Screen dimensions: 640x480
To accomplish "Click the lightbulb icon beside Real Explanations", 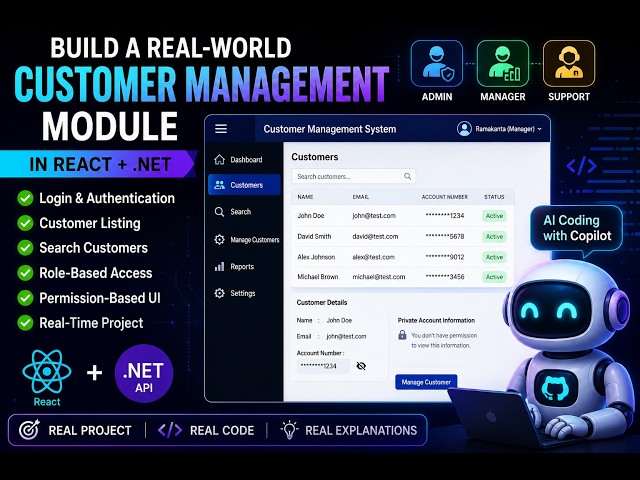I will tap(289, 430).
